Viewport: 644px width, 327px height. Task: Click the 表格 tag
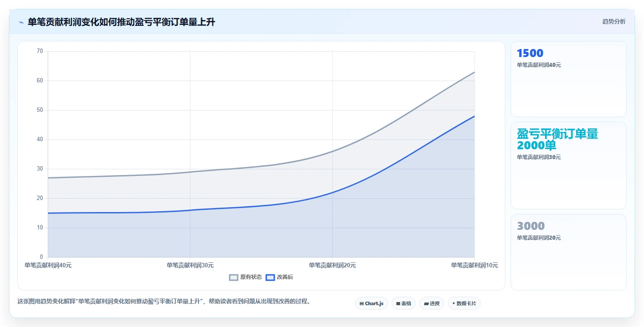404,303
